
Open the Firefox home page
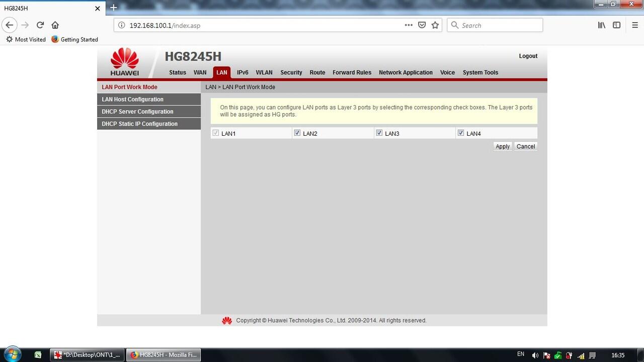pos(55,25)
